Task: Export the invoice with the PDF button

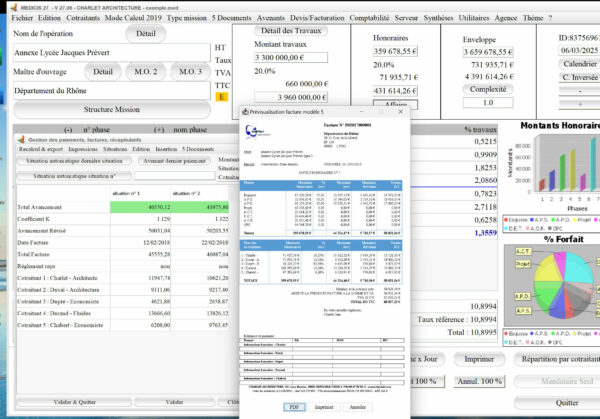Action: click(x=295, y=408)
